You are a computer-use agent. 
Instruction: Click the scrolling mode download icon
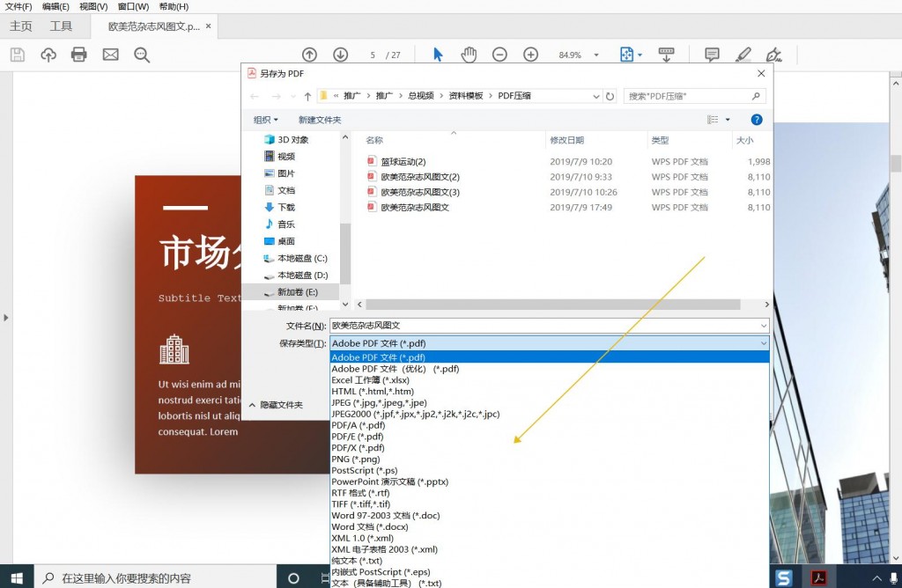666,55
